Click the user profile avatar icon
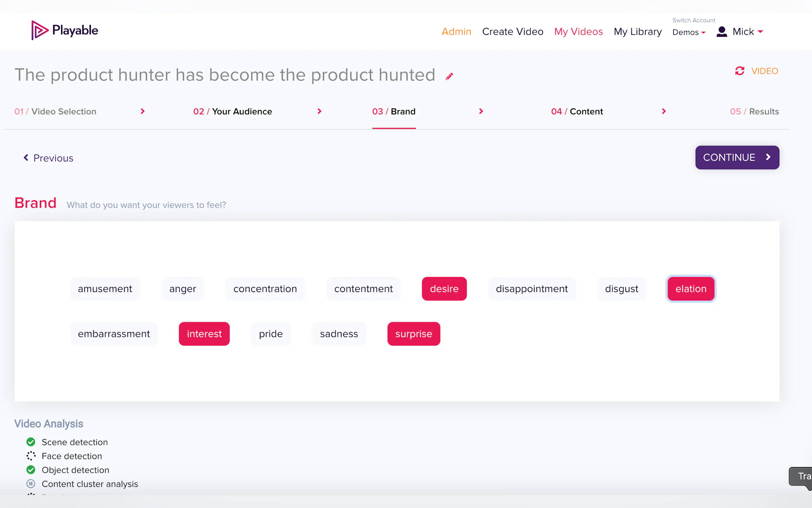 pos(722,32)
